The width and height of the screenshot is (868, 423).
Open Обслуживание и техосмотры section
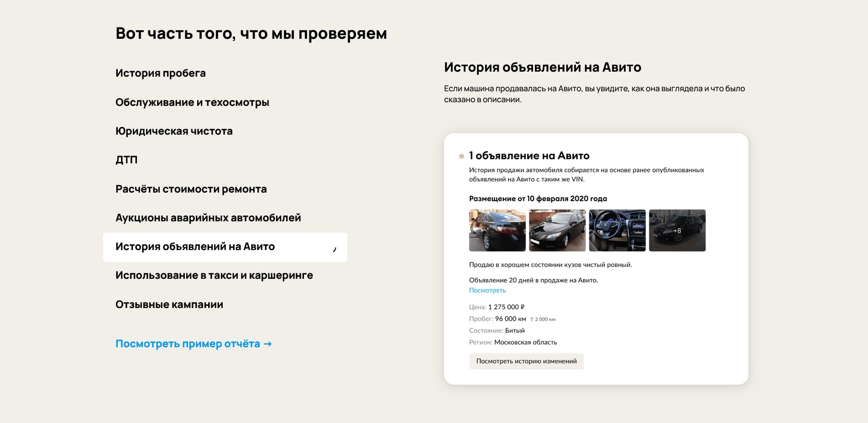(x=192, y=102)
